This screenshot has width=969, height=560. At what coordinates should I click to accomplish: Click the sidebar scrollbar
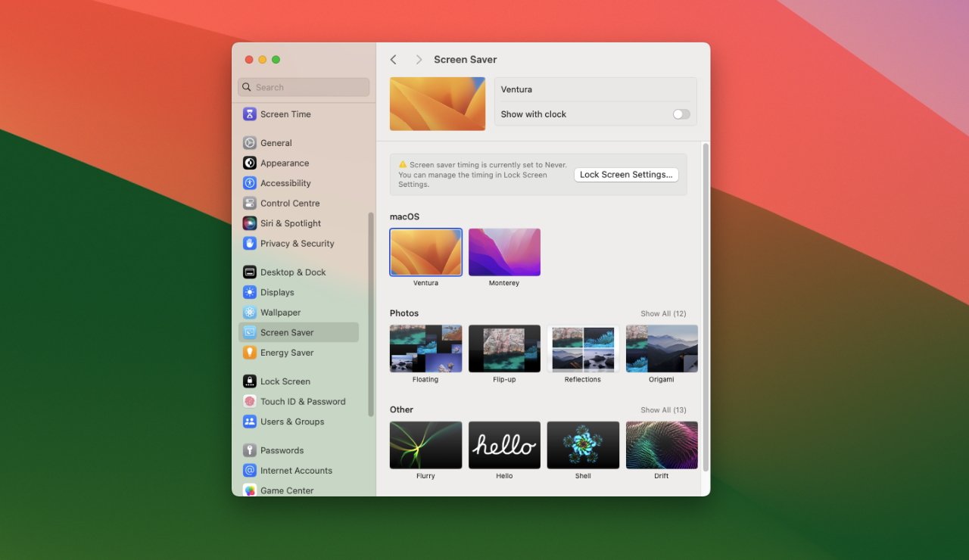371,314
